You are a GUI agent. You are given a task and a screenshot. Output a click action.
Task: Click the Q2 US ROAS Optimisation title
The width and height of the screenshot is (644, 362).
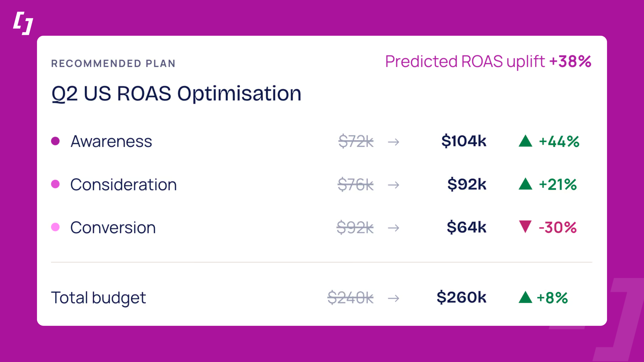pos(176,94)
